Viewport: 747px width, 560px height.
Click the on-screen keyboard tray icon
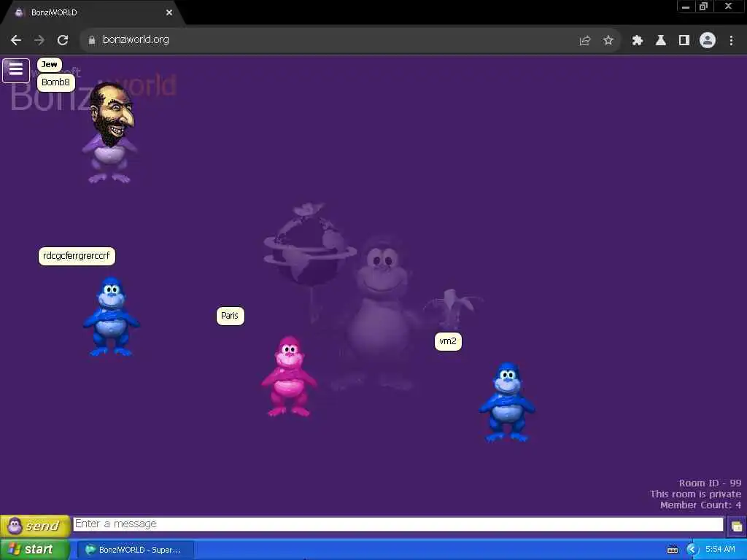click(672, 551)
